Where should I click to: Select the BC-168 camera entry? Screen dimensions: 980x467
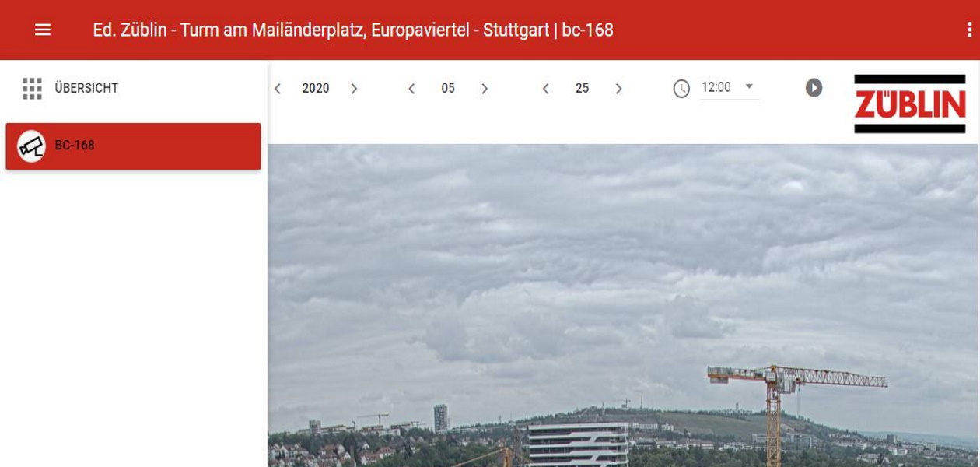(x=133, y=146)
